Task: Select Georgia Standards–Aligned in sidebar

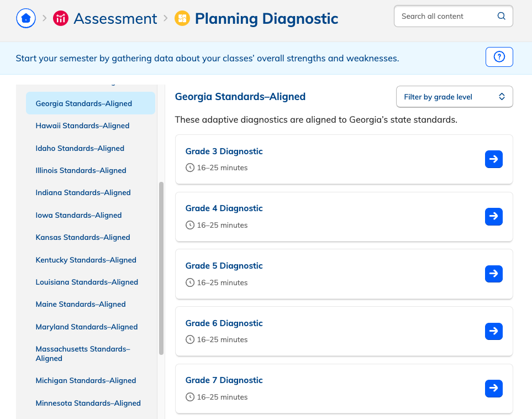Action: click(x=90, y=103)
